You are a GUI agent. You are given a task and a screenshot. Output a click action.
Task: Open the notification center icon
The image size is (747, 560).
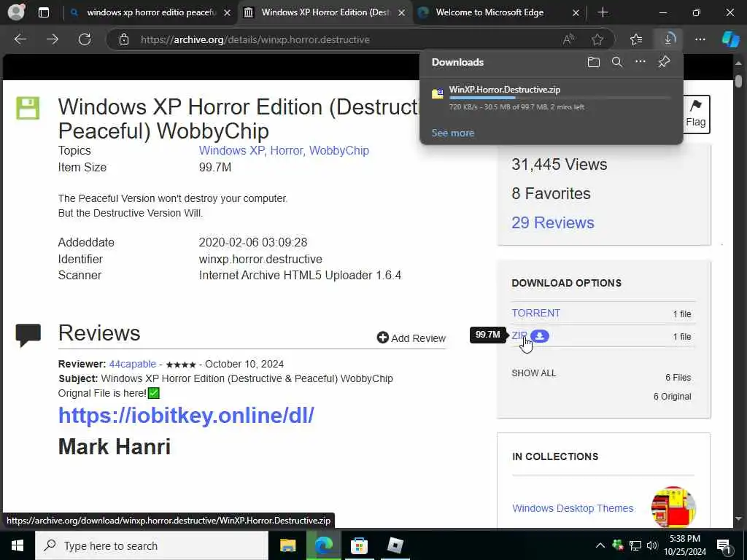click(724, 545)
